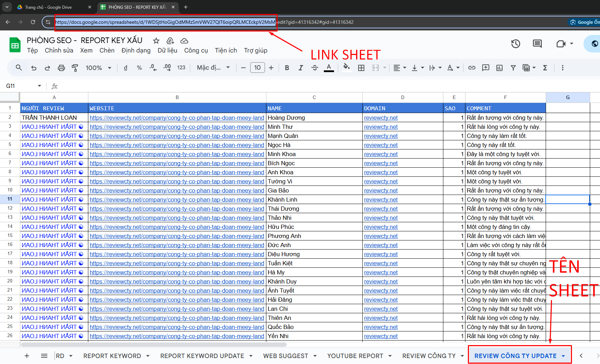This screenshot has height=364, width=600.
Task: Open the Tệp menu
Action: pos(32,50)
